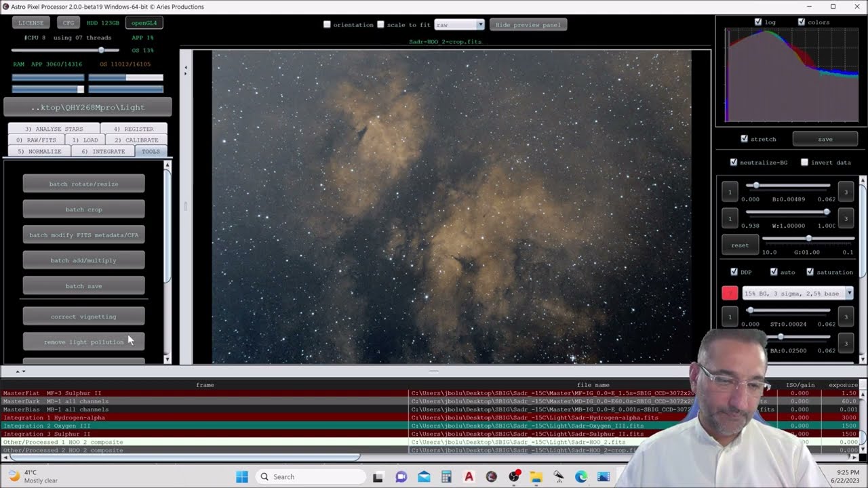Open the Windows Start menu
868x488 pixels.
242,476
